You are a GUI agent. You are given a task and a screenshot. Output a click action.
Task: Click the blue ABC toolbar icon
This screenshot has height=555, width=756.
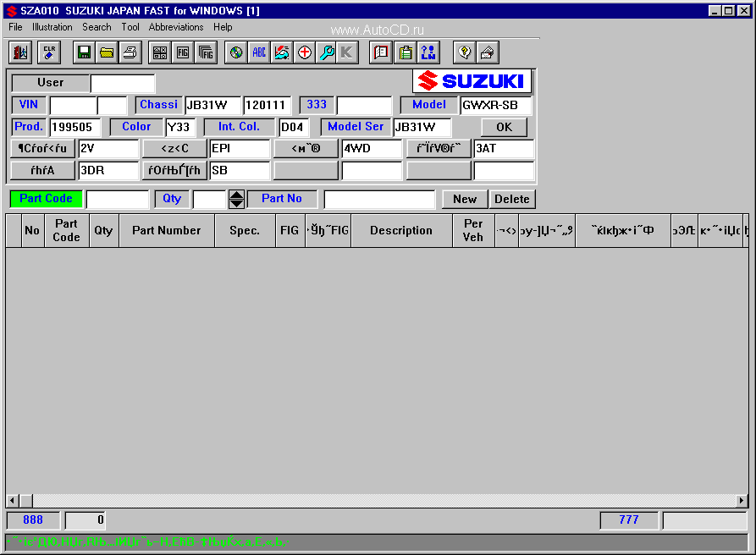[x=259, y=52]
